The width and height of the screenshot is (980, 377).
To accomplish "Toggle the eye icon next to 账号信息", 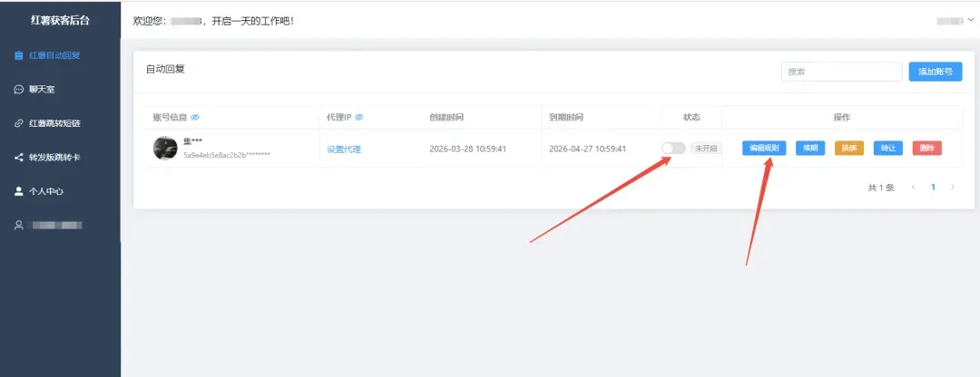I will (194, 117).
